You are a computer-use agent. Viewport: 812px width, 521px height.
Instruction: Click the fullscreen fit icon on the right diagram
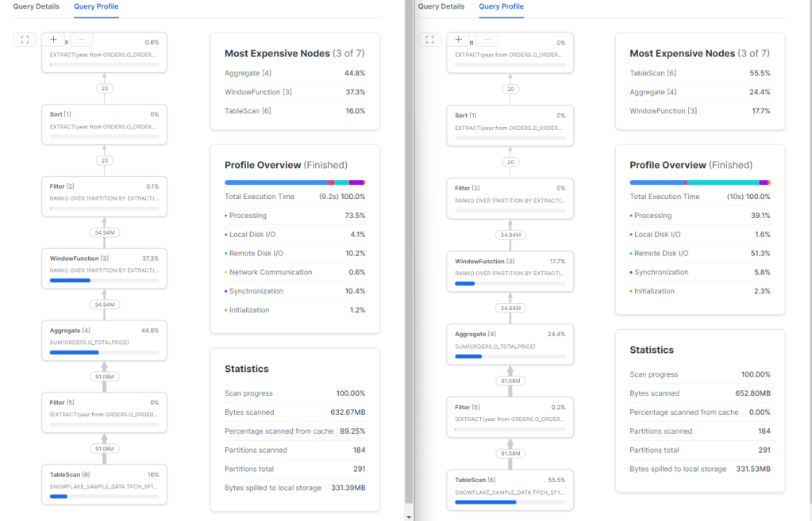point(429,39)
